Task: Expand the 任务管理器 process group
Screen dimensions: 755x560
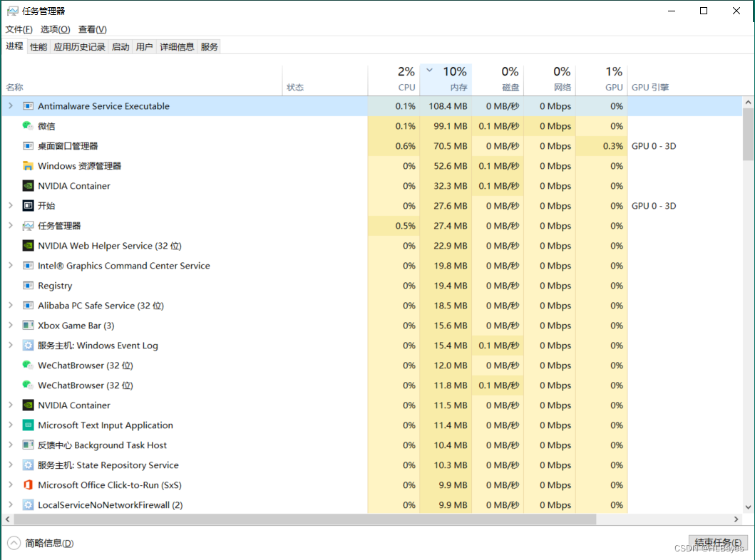Action: tap(11, 226)
